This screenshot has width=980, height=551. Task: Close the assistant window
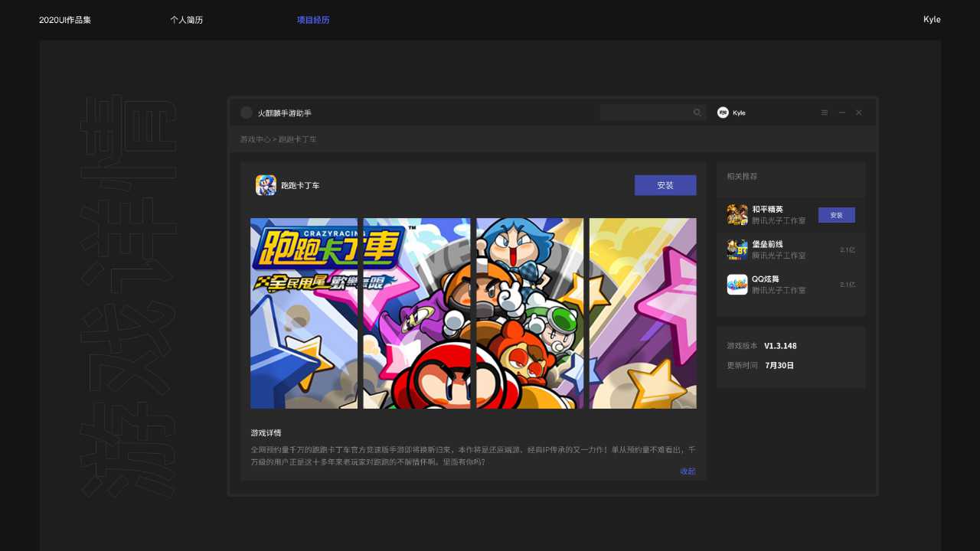pyautogui.click(x=859, y=112)
